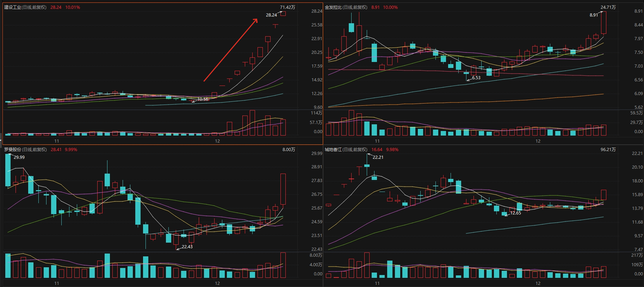Select the 217万 volume axis label
Screen dimensions: 644x287
[x=637, y=255]
